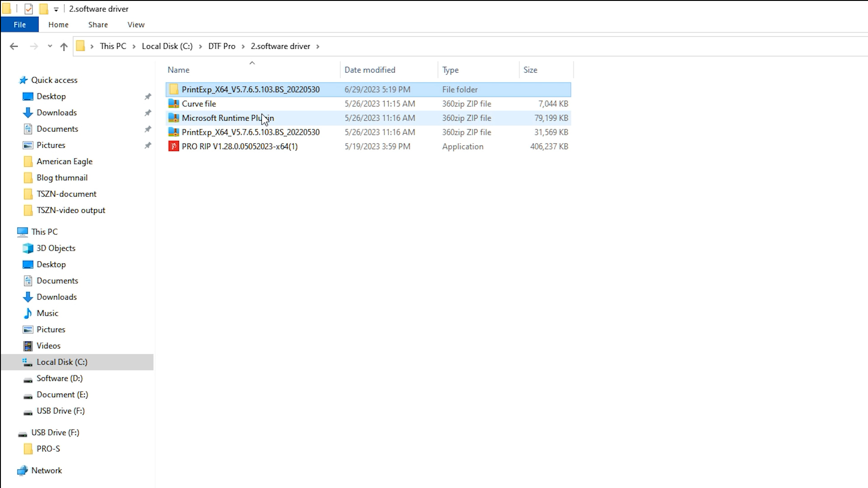Sort files by the Size column
The image size is (868, 488).
click(x=546, y=70)
